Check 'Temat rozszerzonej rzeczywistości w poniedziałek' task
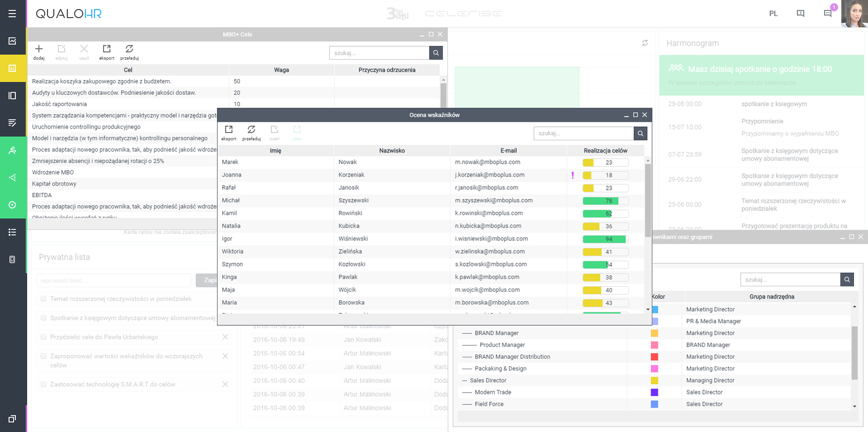 (x=43, y=299)
